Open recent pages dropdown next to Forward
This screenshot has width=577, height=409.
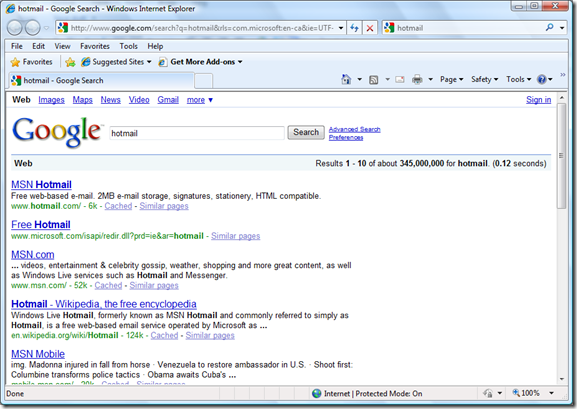pyautogui.click(x=46, y=28)
